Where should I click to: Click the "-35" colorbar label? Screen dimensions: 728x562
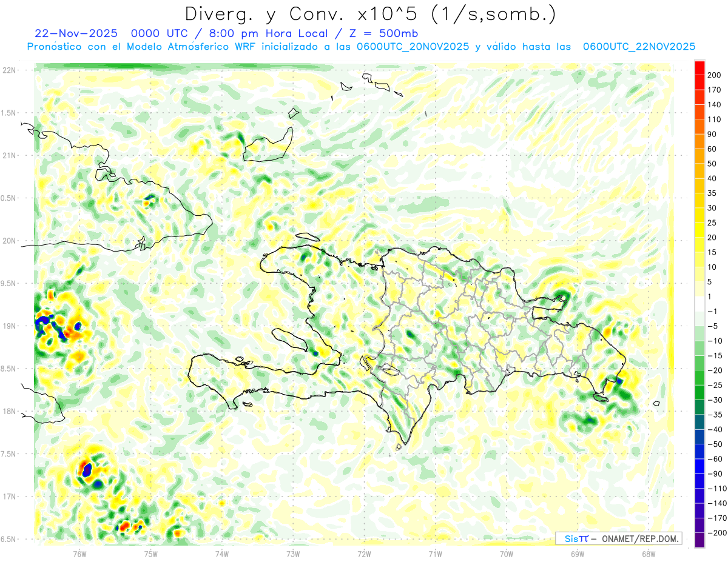714,415
